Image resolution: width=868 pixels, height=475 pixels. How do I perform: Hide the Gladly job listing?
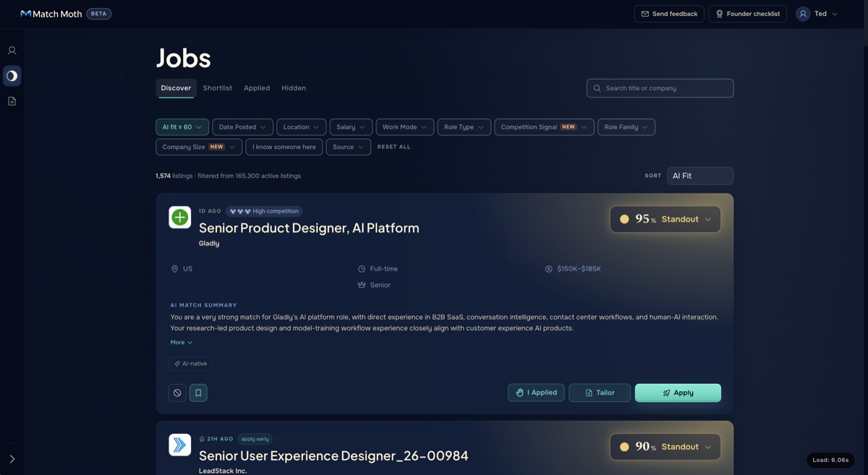(177, 393)
